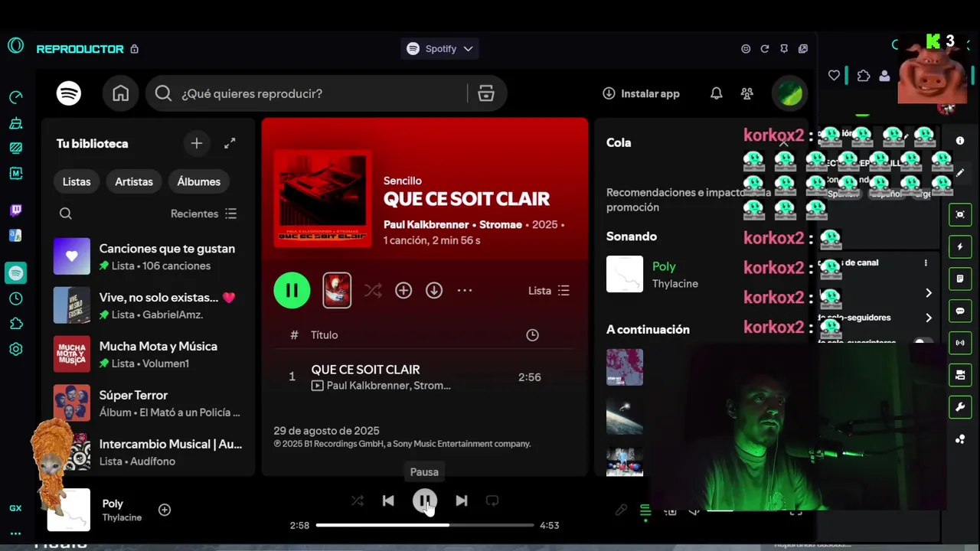The width and height of the screenshot is (980, 551).
Task: Click the green play/pause button of the single
Action: click(x=292, y=290)
